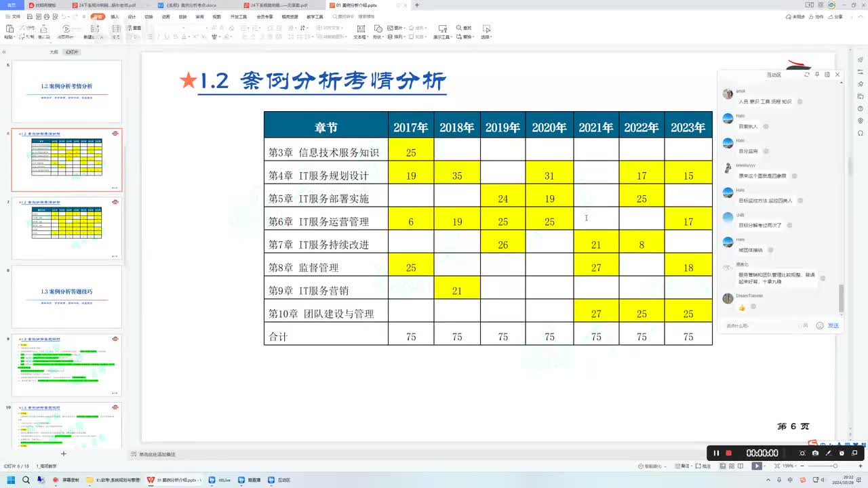Viewport: 868px width, 488px height.
Task: Switch to the 大纲 outline pane tab
Action: click(53, 52)
